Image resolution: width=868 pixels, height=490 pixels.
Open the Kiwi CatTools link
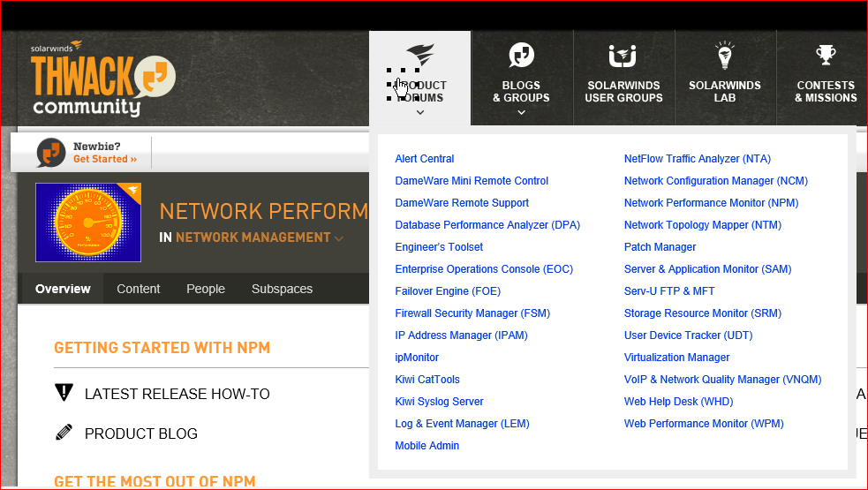pos(427,380)
